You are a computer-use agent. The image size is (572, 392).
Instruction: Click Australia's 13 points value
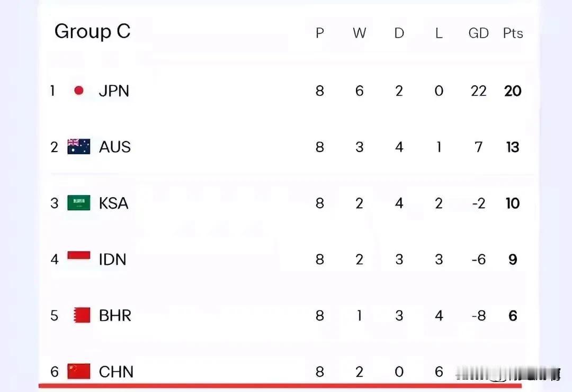click(x=513, y=147)
